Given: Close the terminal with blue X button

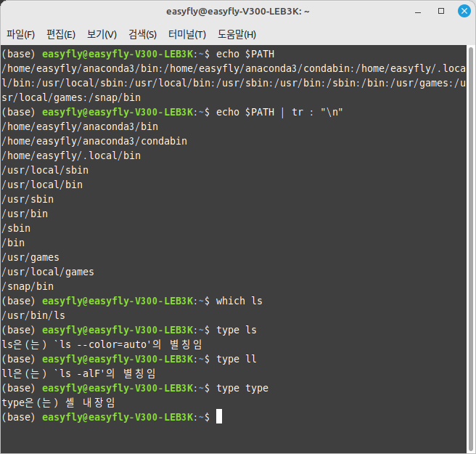Looking at the screenshot, I should [464, 11].
